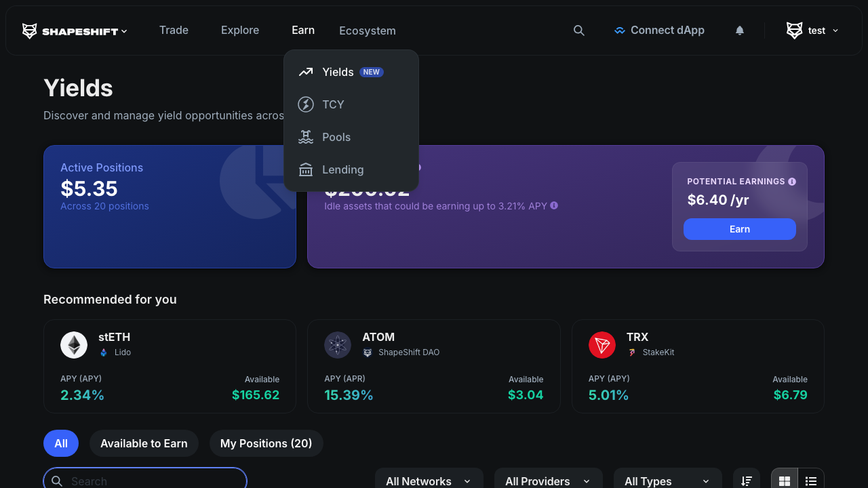Click the info icon beside Potential Earnings
Screen dimensions: 868x488
pyautogui.click(x=792, y=182)
